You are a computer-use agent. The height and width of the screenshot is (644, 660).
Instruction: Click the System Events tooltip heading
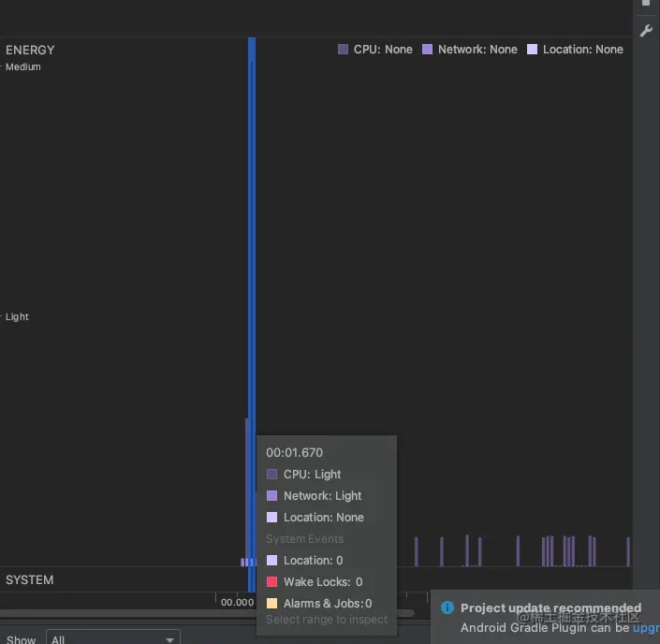(x=305, y=539)
